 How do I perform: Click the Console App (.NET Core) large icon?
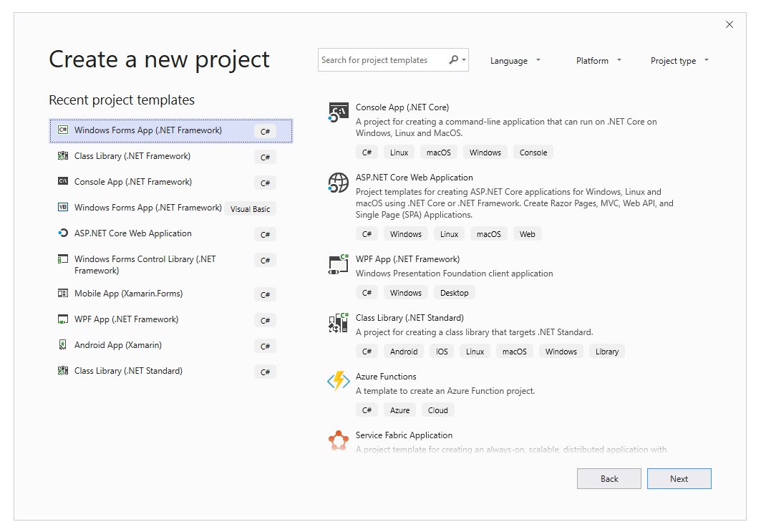tap(339, 112)
